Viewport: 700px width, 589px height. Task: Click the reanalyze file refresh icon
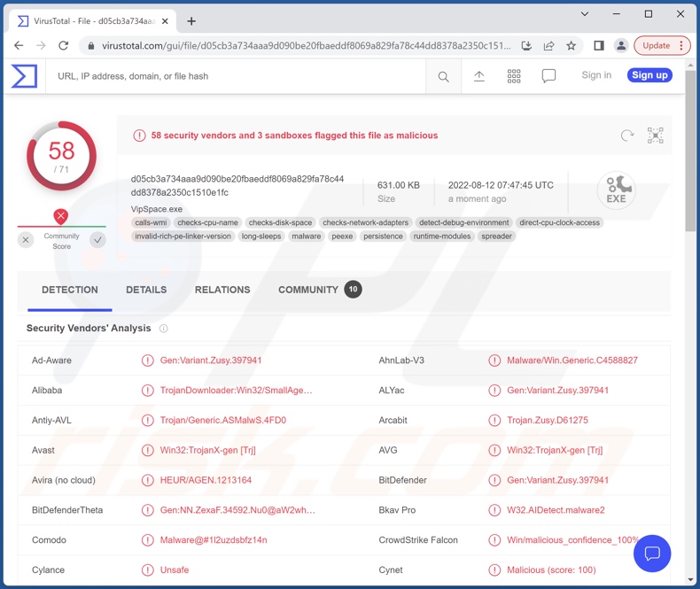tap(627, 136)
